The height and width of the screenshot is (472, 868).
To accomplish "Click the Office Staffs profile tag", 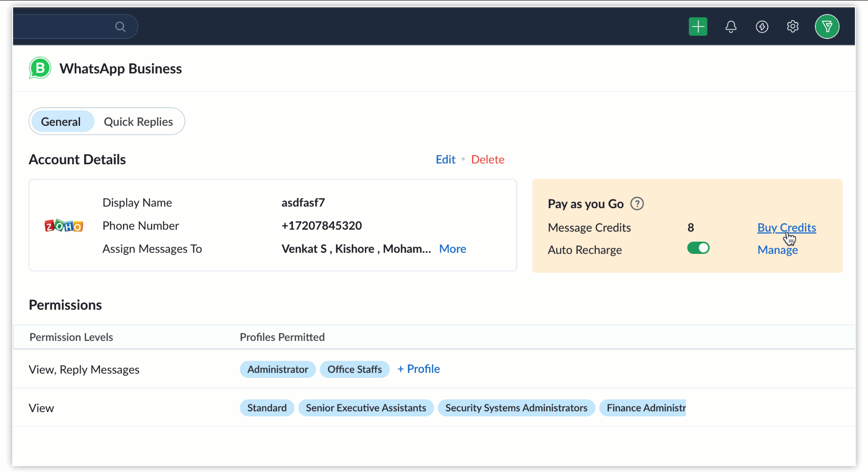I will pyautogui.click(x=354, y=369).
